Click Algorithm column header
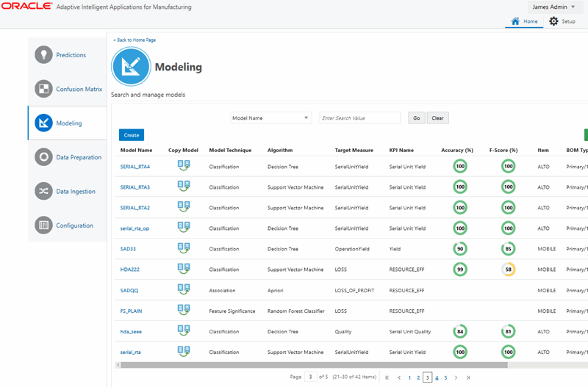588x387 pixels. 280,151
